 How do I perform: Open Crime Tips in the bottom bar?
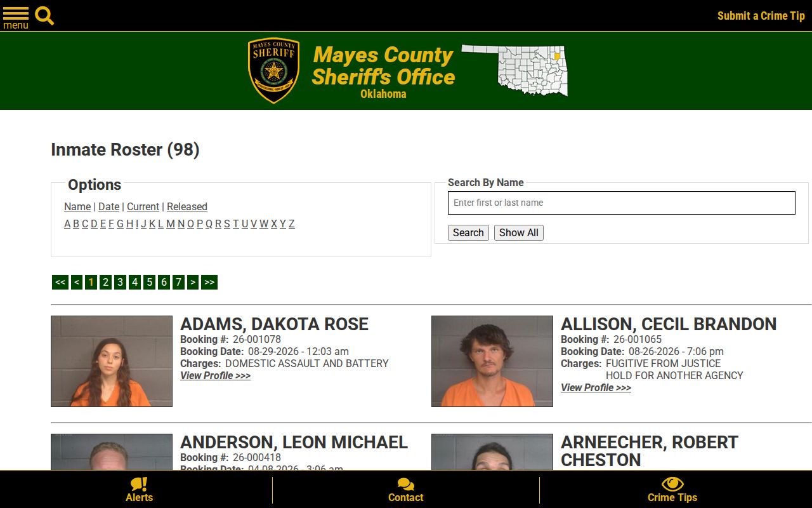[672, 490]
